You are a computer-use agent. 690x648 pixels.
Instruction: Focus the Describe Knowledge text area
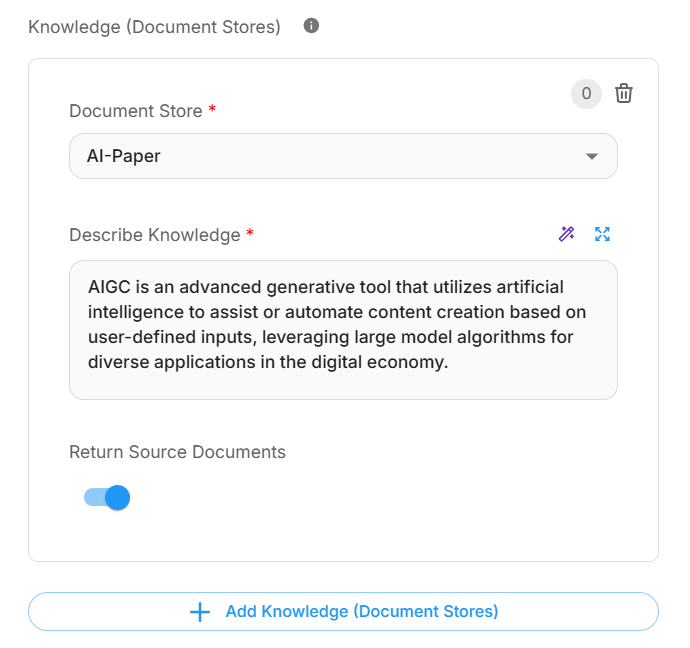pyautogui.click(x=342, y=382)
